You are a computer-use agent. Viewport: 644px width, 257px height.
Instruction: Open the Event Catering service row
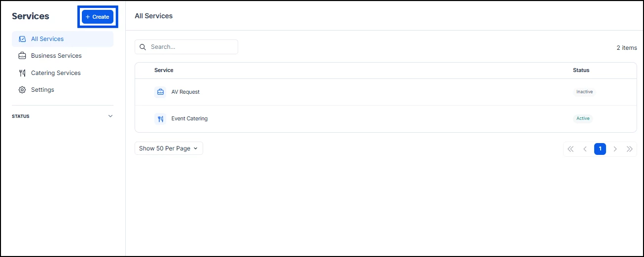coord(386,118)
